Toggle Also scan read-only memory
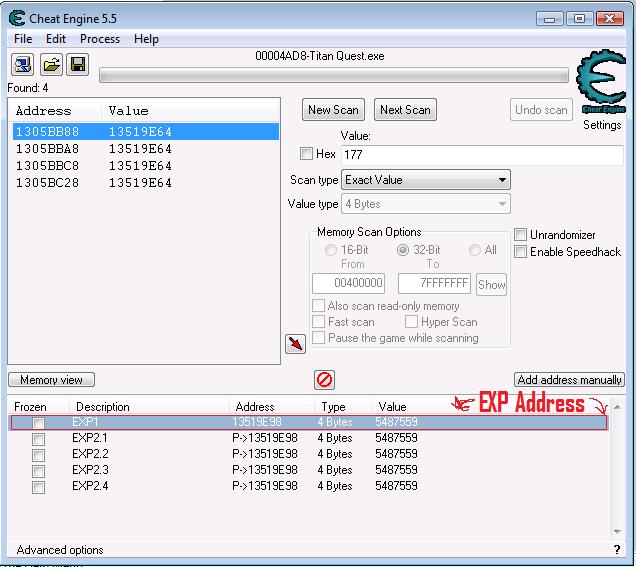The height and width of the screenshot is (567, 636). (x=318, y=305)
